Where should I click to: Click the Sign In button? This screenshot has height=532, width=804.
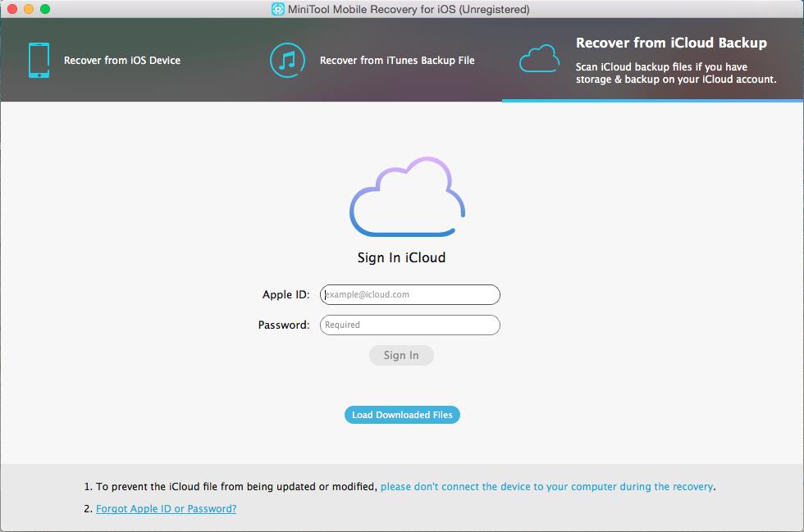tap(401, 355)
